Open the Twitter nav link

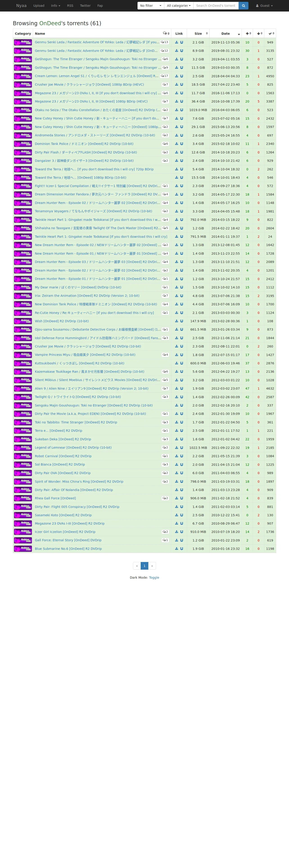[85, 6]
